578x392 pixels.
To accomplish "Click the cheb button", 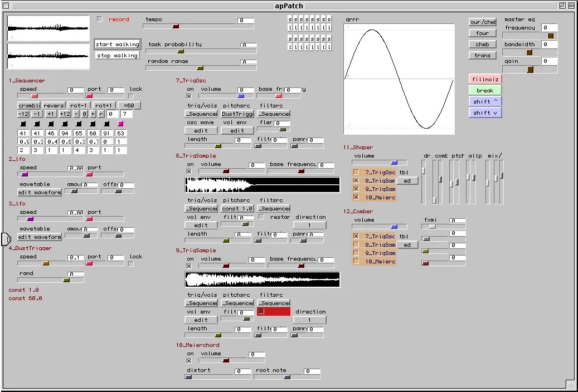I will (x=483, y=44).
